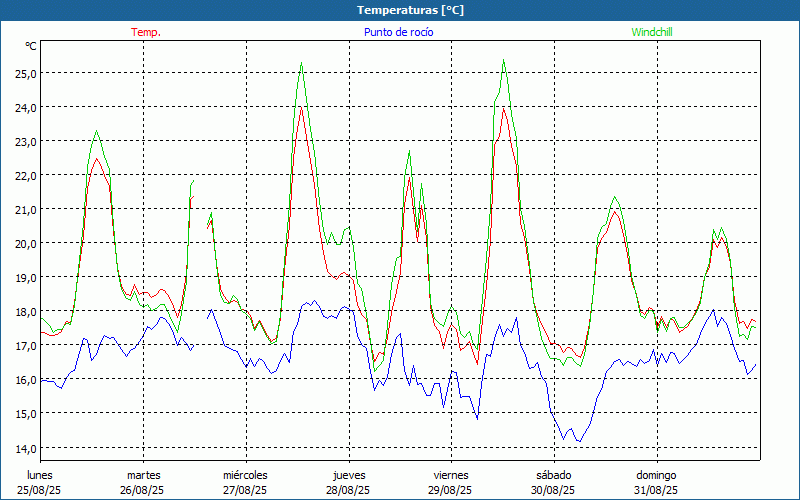This screenshot has height=500, width=800.
Task: Click the 14,0 value on the y-axis
Action: click(25, 448)
